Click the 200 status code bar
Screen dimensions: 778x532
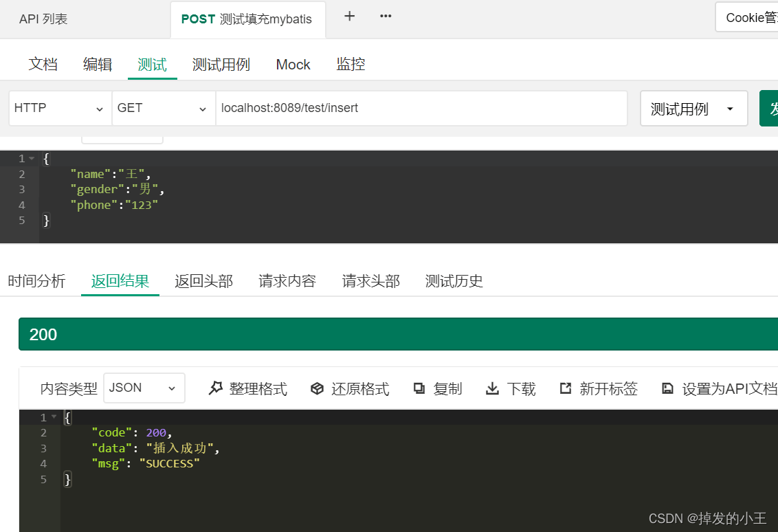[x=399, y=334]
